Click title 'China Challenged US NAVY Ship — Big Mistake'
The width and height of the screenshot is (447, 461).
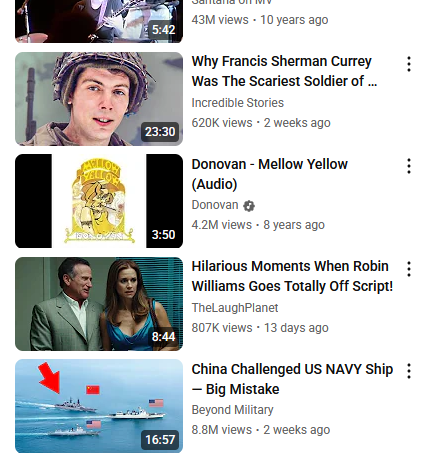pos(292,379)
